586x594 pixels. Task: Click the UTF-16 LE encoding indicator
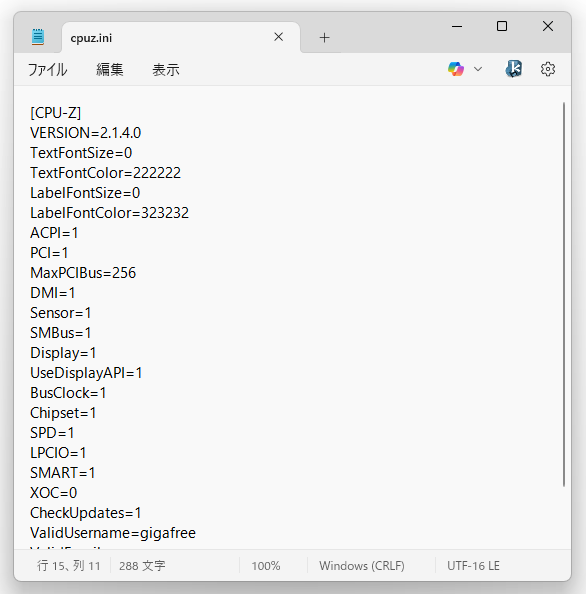pos(473,566)
